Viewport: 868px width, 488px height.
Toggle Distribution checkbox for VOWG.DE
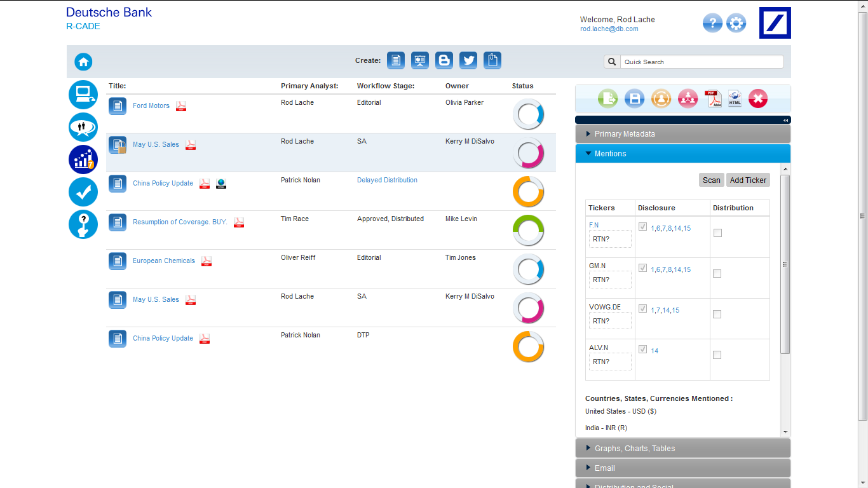[x=717, y=315]
